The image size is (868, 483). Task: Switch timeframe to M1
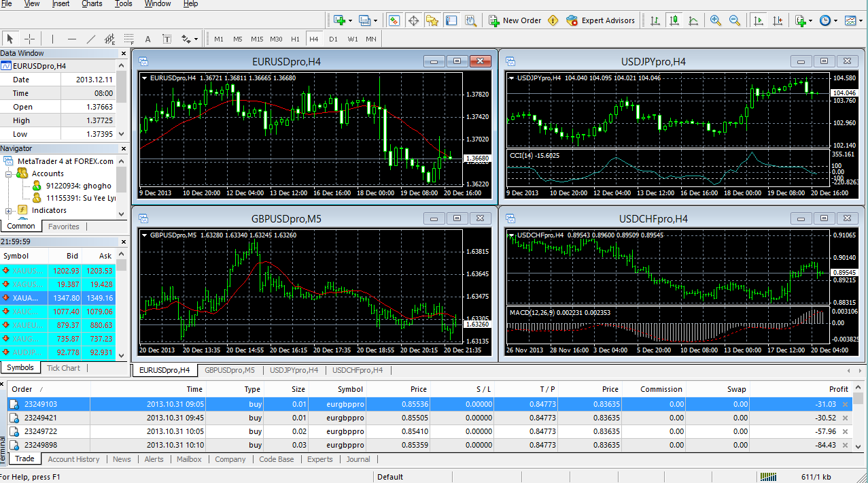[219, 39]
